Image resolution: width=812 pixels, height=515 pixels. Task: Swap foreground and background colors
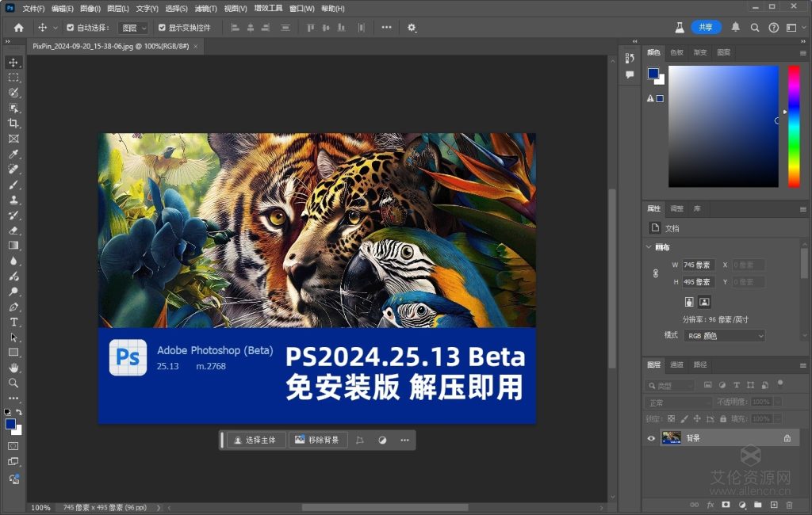[19, 412]
